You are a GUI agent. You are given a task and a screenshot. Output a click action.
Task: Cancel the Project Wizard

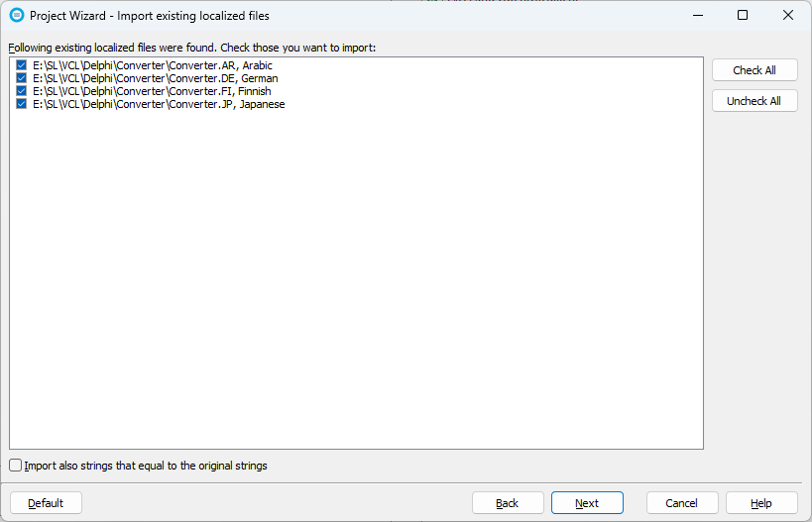pyautogui.click(x=682, y=503)
